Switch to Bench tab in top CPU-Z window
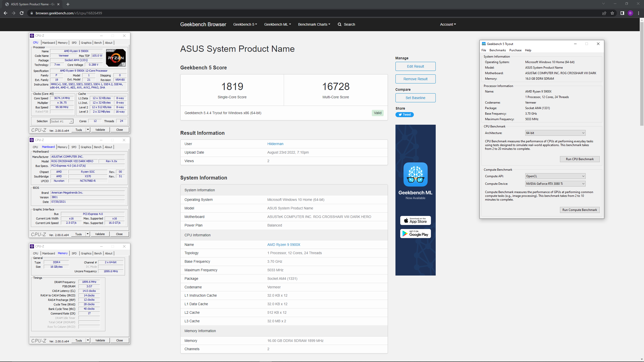Viewport: 644px width, 362px height. click(x=98, y=43)
